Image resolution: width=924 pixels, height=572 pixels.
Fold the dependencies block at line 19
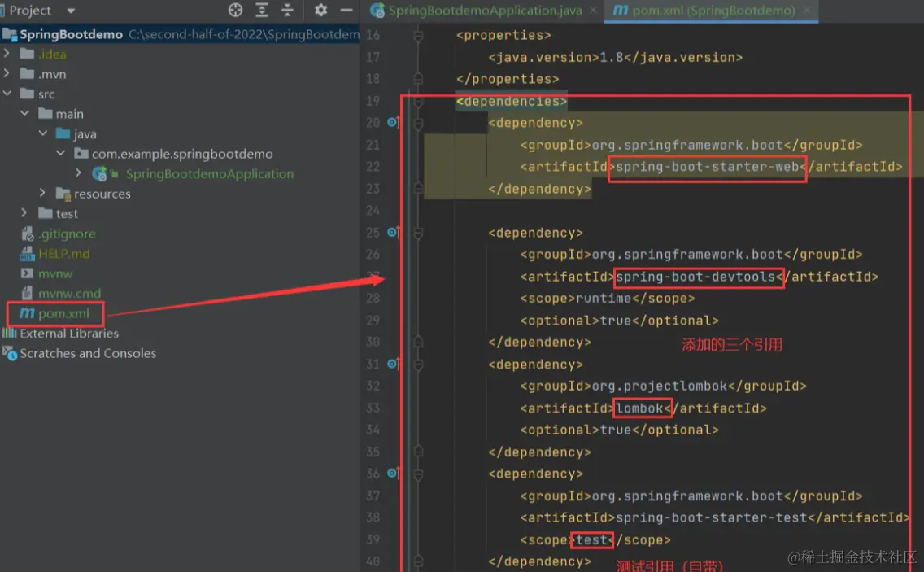[x=418, y=102]
